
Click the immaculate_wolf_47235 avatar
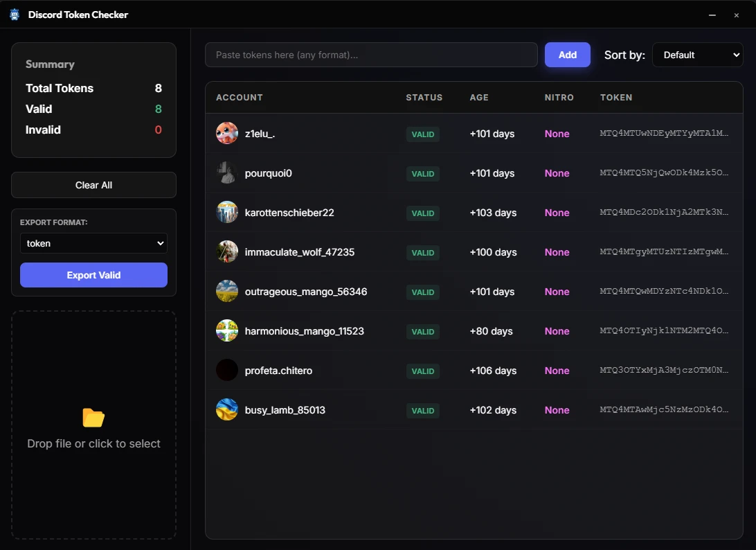(227, 252)
